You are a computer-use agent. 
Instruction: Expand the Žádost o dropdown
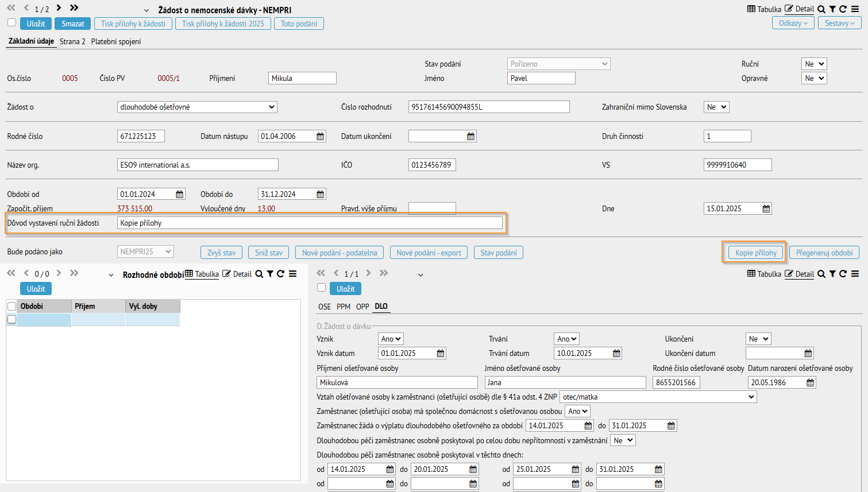tap(197, 107)
